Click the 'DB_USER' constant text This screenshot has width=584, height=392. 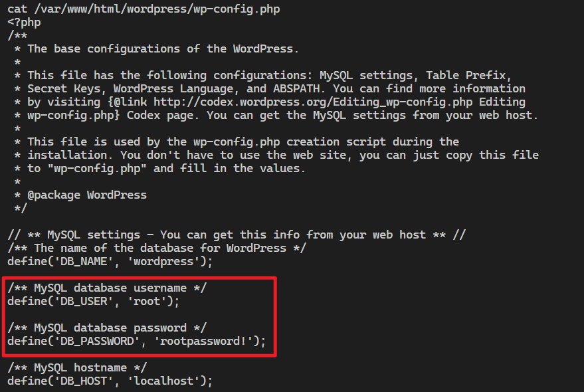84,302
